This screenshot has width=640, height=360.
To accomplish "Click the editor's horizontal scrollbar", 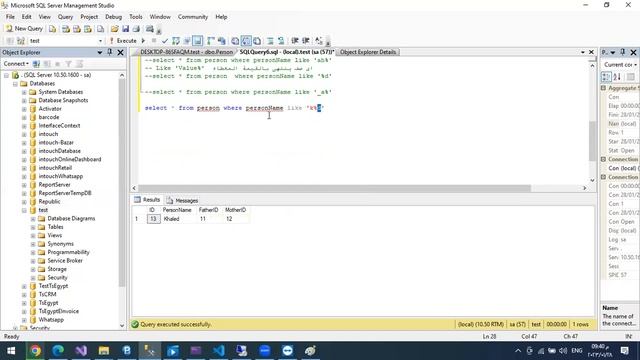I will 334,188.
